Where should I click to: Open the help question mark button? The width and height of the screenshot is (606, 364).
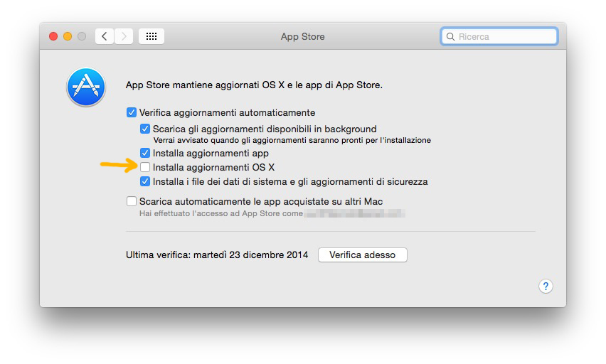pyautogui.click(x=546, y=286)
